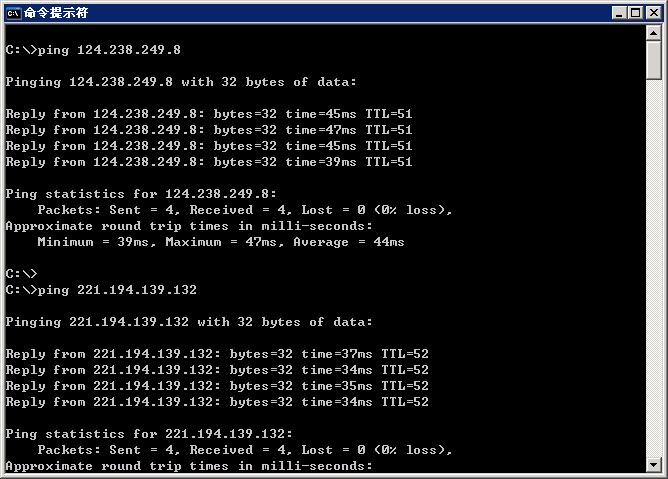Click the last 'Approximate round trip times' line

click(189, 466)
